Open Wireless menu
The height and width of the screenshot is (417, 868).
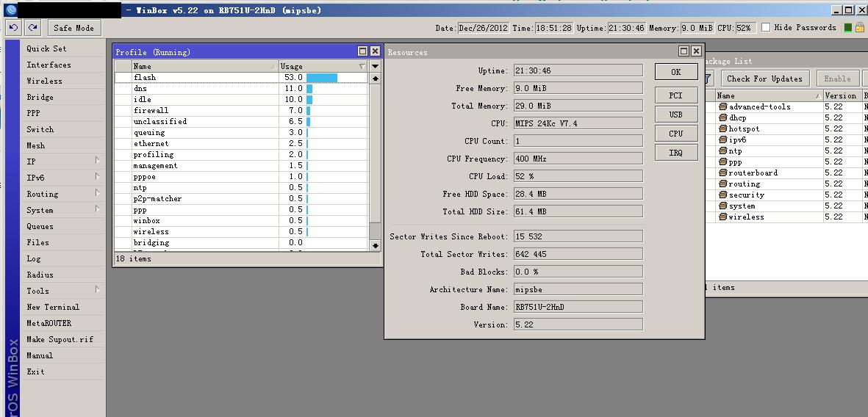(x=44, y=81)
